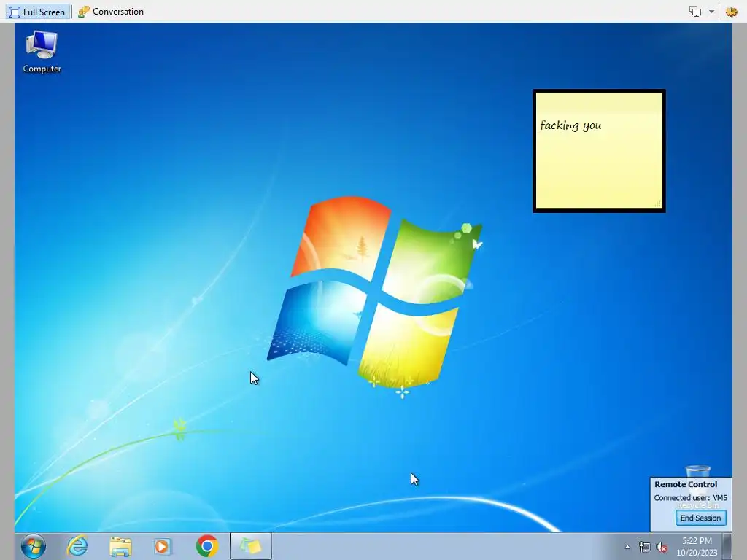Show hidden system tray icons

click(627, 547)
